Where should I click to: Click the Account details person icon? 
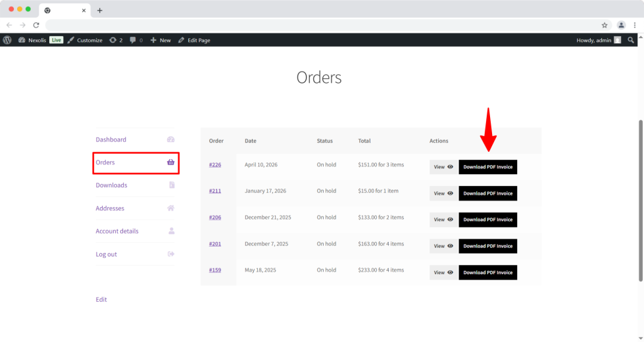coord(172,231)
